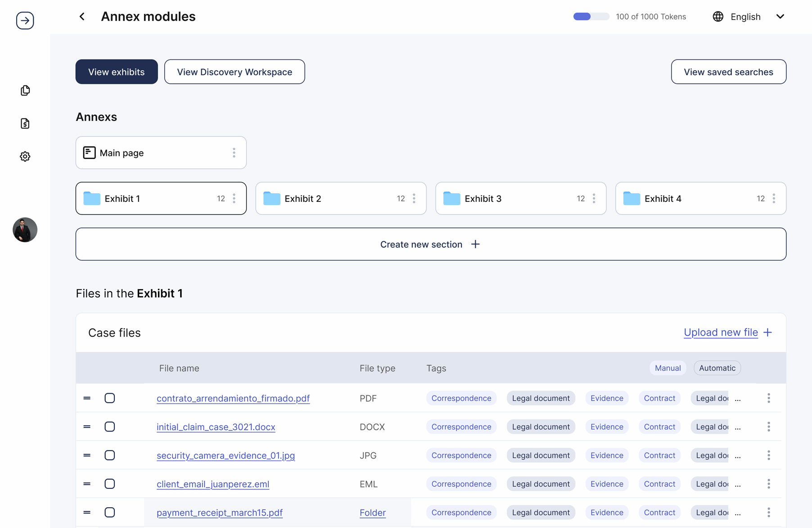Image resolution: width=812 pixels, height=528 pixels.
Task: Open the Exhibit 4 folder options menu
Action: (774, 199)
